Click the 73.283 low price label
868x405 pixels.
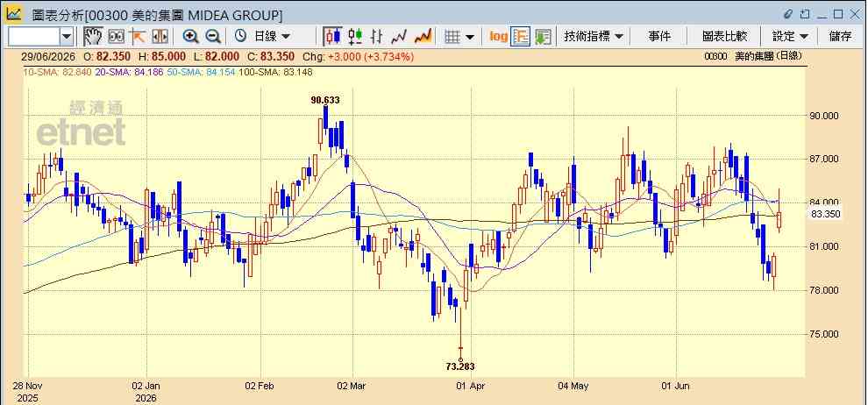point(460,366)
